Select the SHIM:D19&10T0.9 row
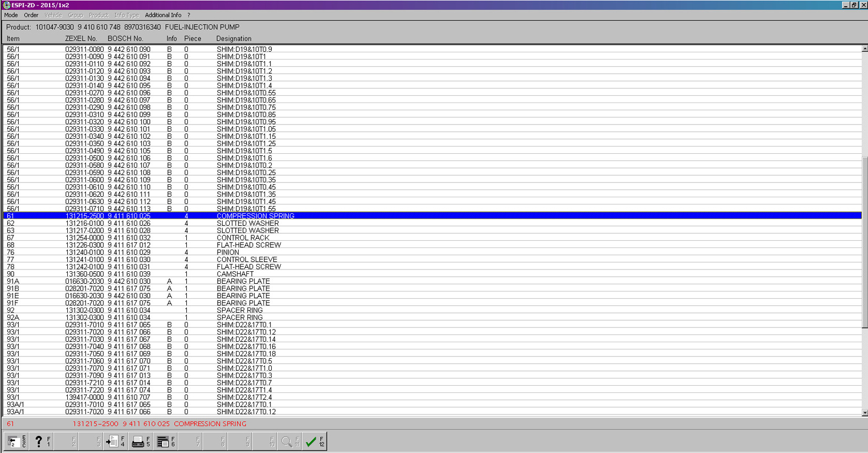 coord(244,50)
